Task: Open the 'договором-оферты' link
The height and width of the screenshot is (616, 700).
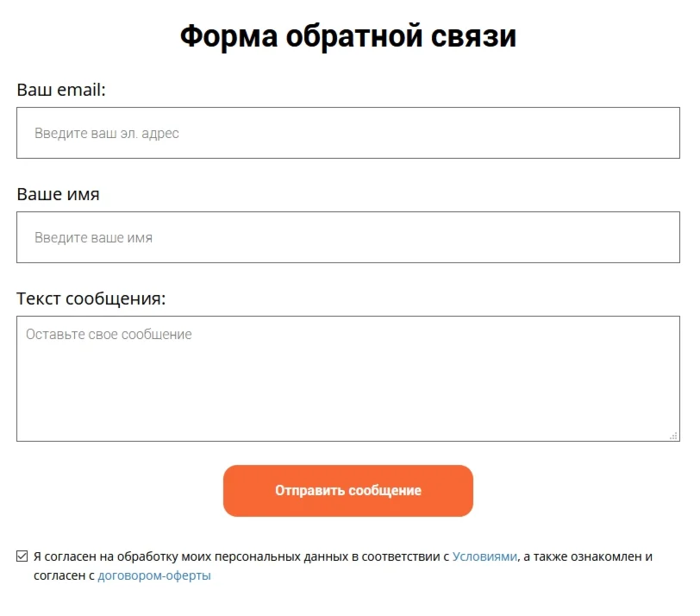Action: pos(155,575)
